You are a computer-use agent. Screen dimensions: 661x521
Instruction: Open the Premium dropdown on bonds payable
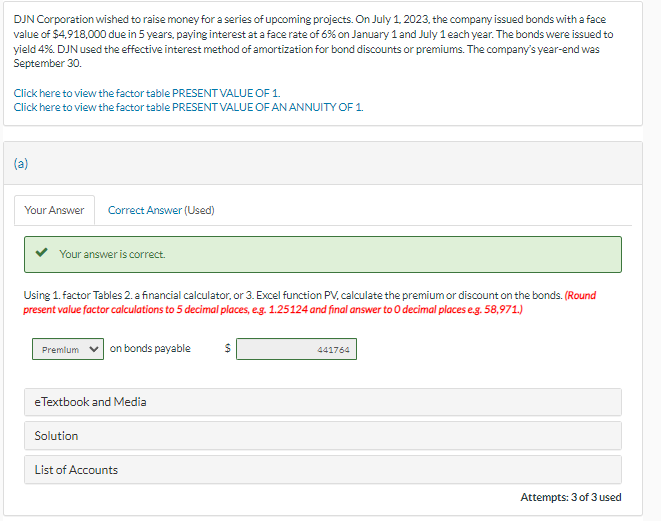tap(68, 349)
